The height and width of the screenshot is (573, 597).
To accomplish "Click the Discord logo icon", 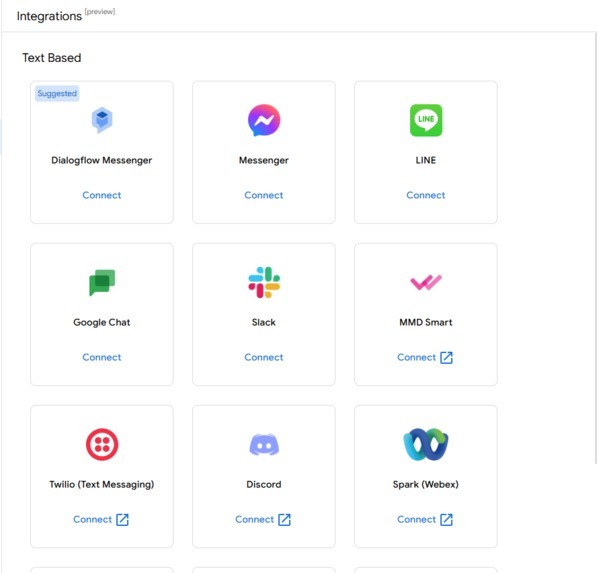I will (x=264, y=445).
